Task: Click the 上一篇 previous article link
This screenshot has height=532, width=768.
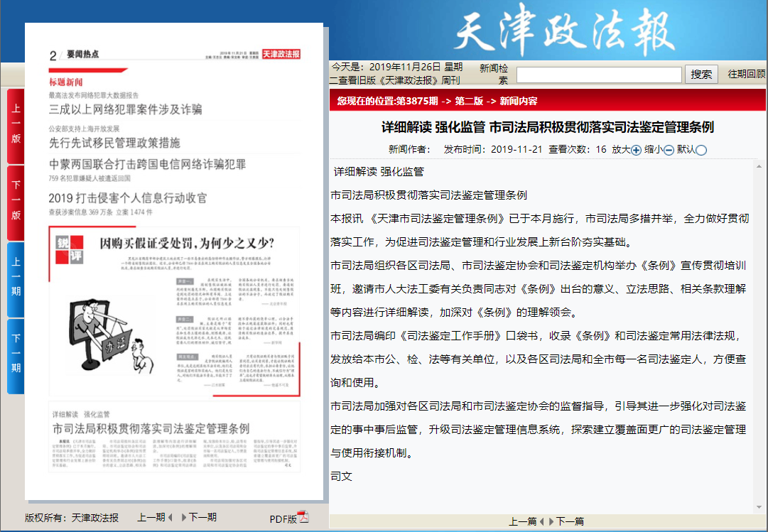Action: pyautogui.click(x=523, y=522)
